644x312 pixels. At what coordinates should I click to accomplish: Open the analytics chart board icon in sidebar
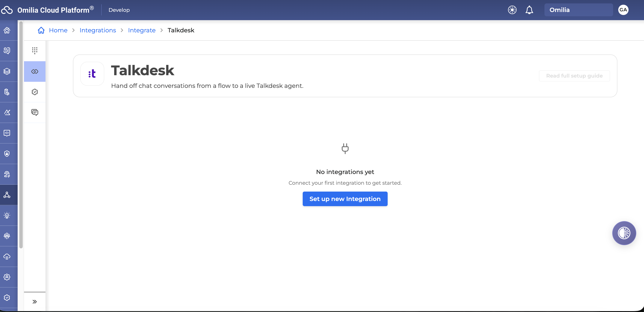[x=7, y=133]
